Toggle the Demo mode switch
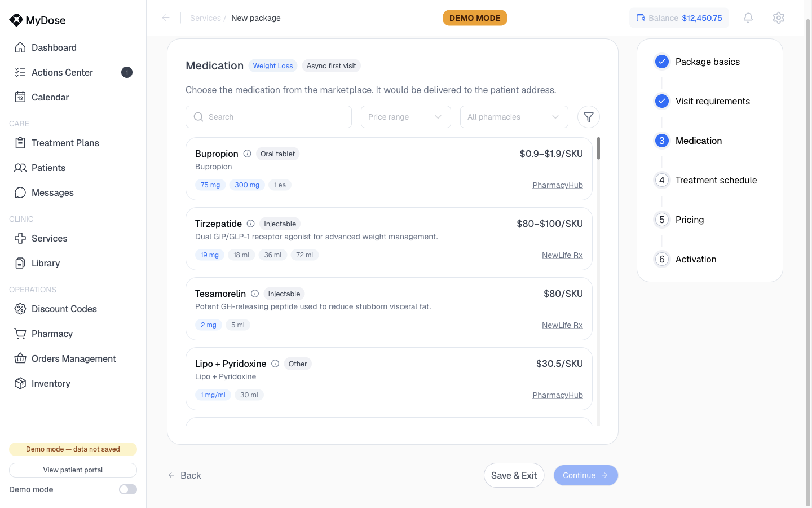Screen dimensions: 812x508 click(x=128, y=489)
